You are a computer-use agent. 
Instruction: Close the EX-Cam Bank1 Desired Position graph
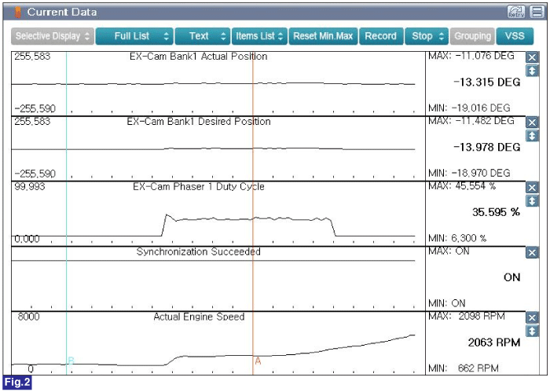pyautogui.click(x=532, y=123)
